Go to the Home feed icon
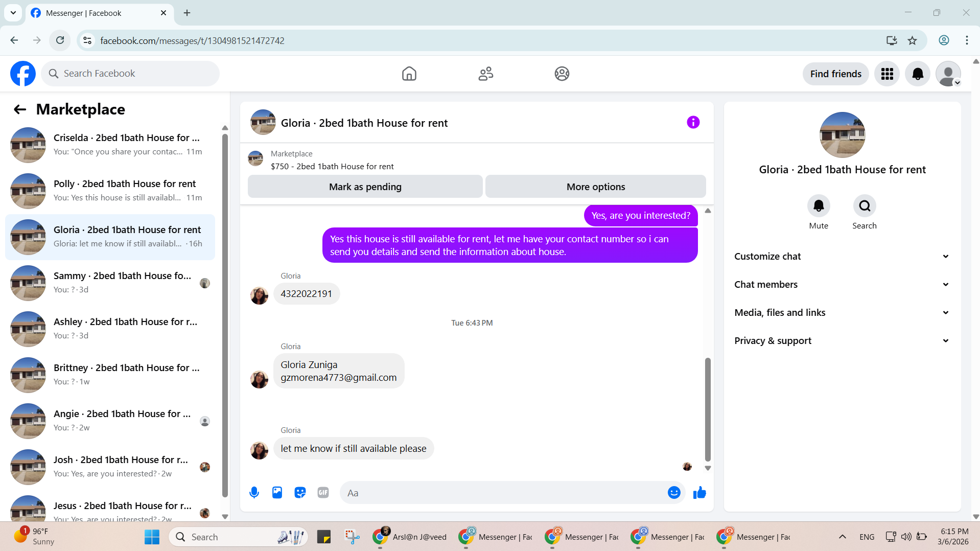980x551 pixels. 409,74
